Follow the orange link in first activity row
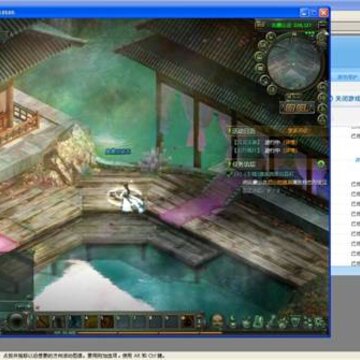Viewport: 360px width, 360px height. tap(289, 142)
